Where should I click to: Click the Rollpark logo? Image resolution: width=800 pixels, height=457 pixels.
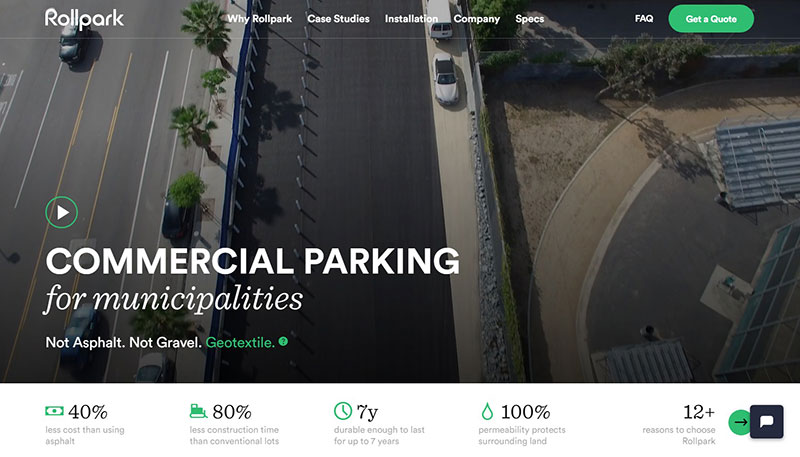click(x=84, y=19)
